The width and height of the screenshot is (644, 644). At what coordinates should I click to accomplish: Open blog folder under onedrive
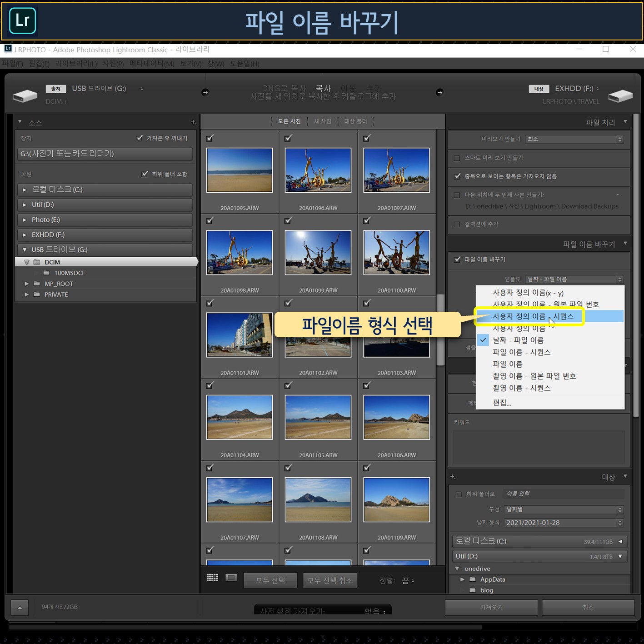(x=487, y=590)
